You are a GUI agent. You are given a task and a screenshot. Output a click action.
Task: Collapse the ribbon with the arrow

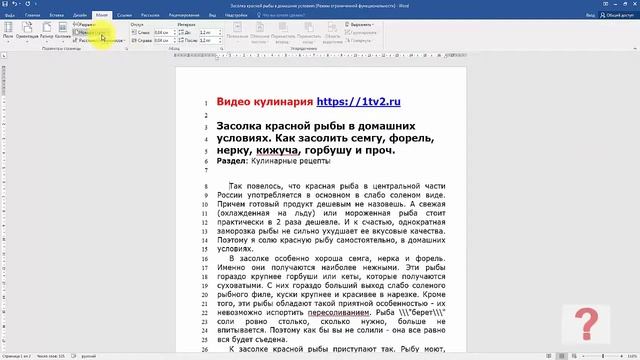635,49
